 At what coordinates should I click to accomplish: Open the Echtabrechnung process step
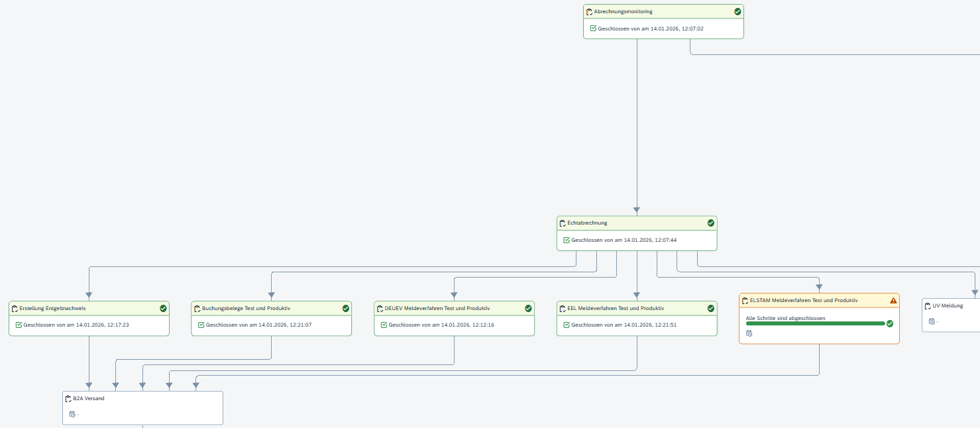[587, 223]
